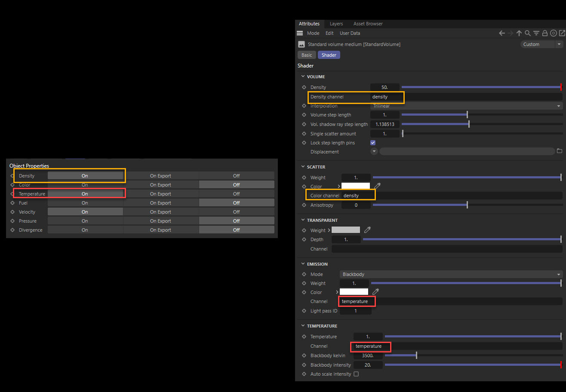Switch to the Asset Browser tab
This screenshot has width=566, height=392.
click(x=368, y=24)
